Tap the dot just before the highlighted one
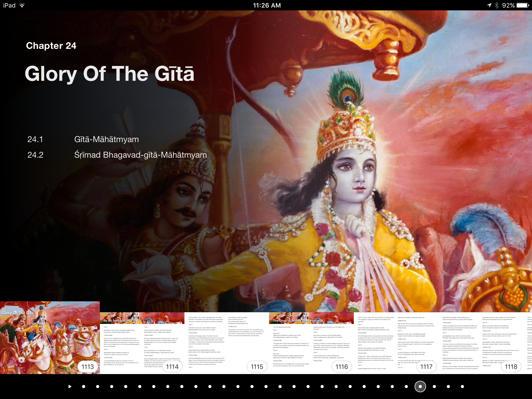Image resolution: width=532 pixels, height=399 pixels. click(406, 387)
